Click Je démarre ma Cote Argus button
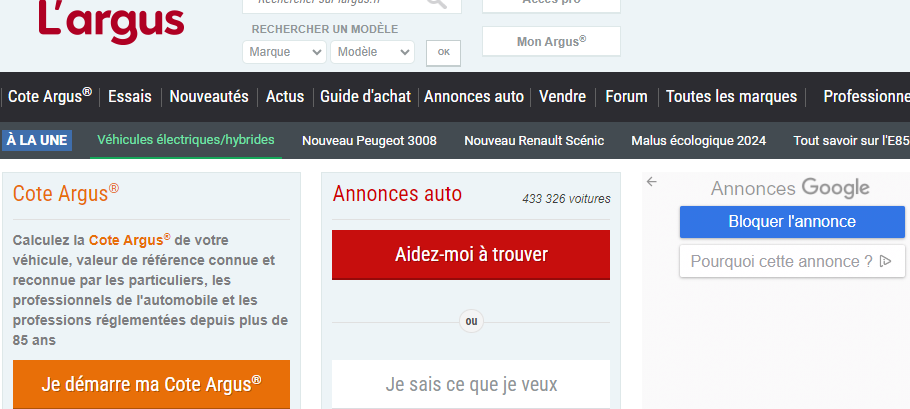Screen dimensions: 910x409 [151, 384]
